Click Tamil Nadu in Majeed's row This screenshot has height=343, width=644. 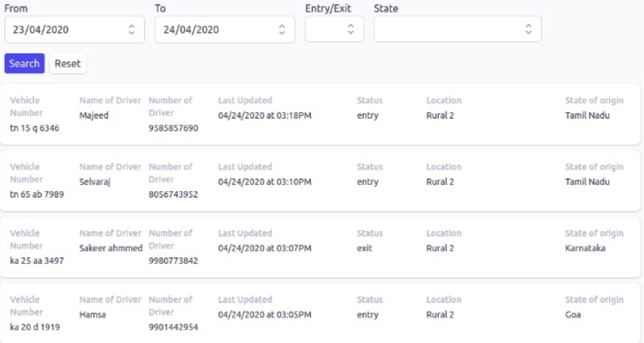click(587, 116)
